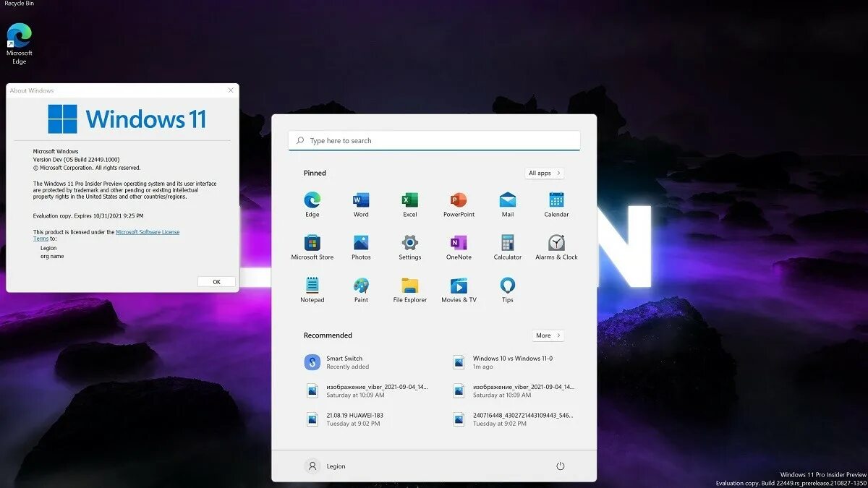Click the Windows 11 logo in About dialog

pyautogui.click(x=127, y=119)
